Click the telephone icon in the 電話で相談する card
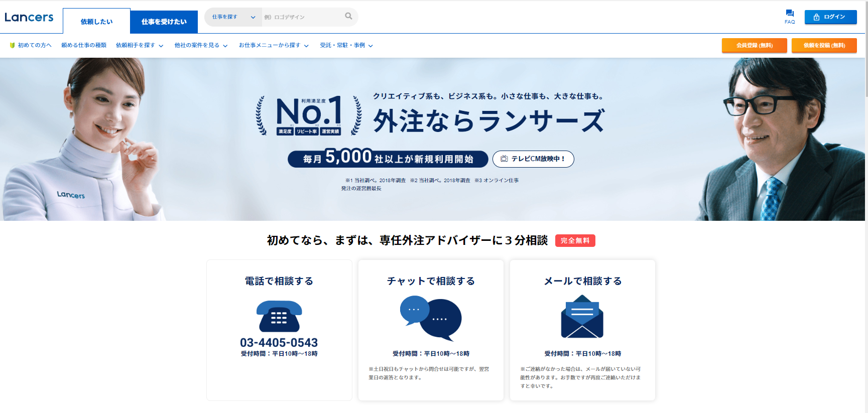This screenshot has width=868, height=413. tap(279, 316)
